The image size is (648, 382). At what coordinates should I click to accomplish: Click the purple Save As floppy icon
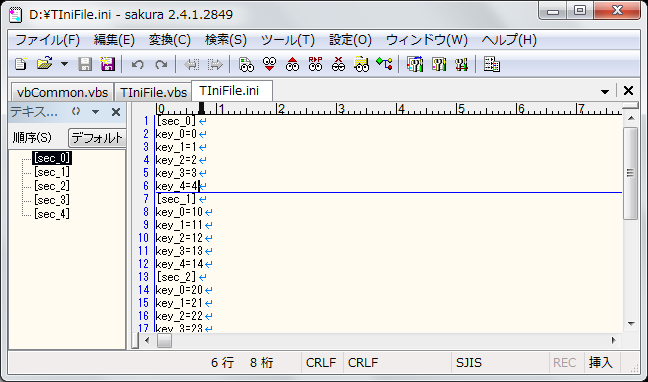(x=107, y=64)
